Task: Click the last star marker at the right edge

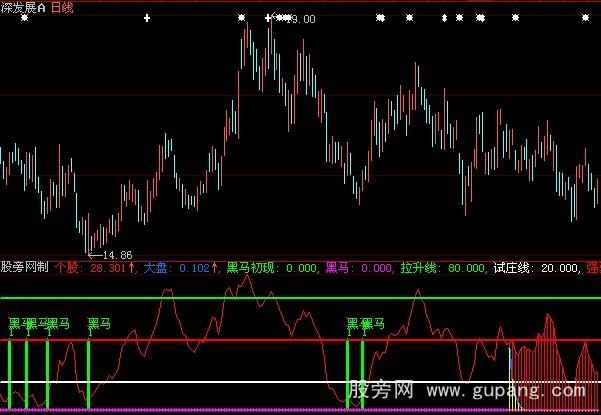Action: [x=585, y=18]
